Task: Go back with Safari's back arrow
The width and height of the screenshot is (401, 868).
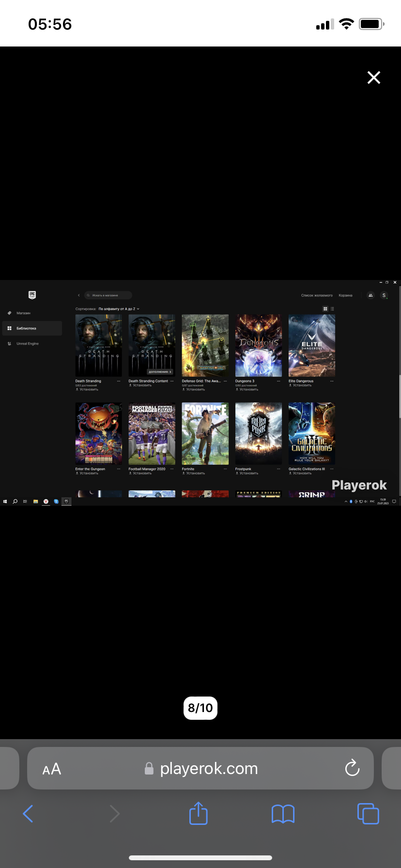Action: pos(28,814)
